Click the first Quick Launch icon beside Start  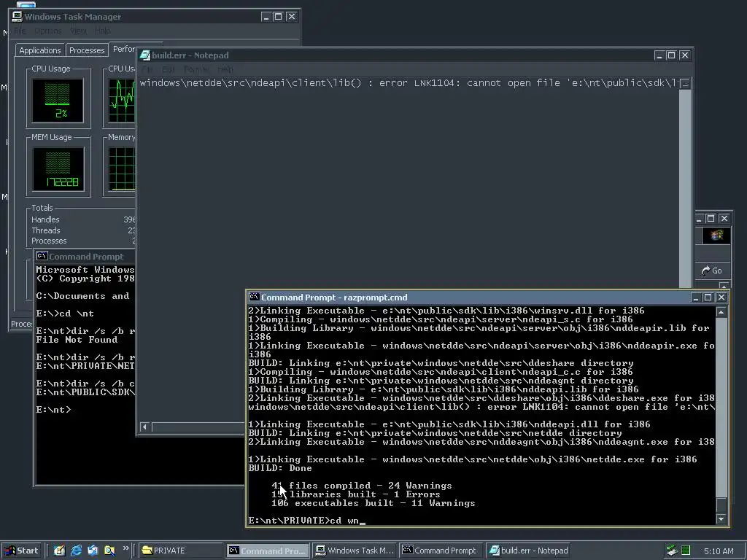coord(59,551)
